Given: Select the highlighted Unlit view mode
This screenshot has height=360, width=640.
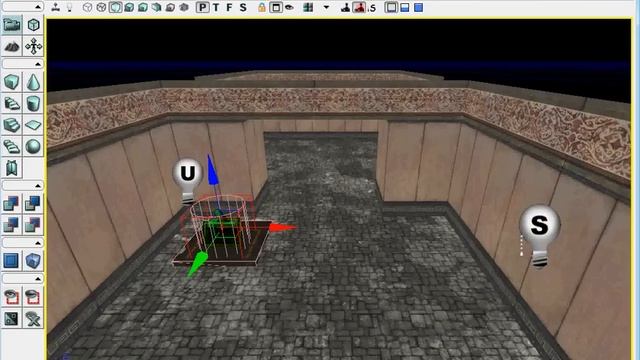Looking at the screenshot, I should 115,7.
